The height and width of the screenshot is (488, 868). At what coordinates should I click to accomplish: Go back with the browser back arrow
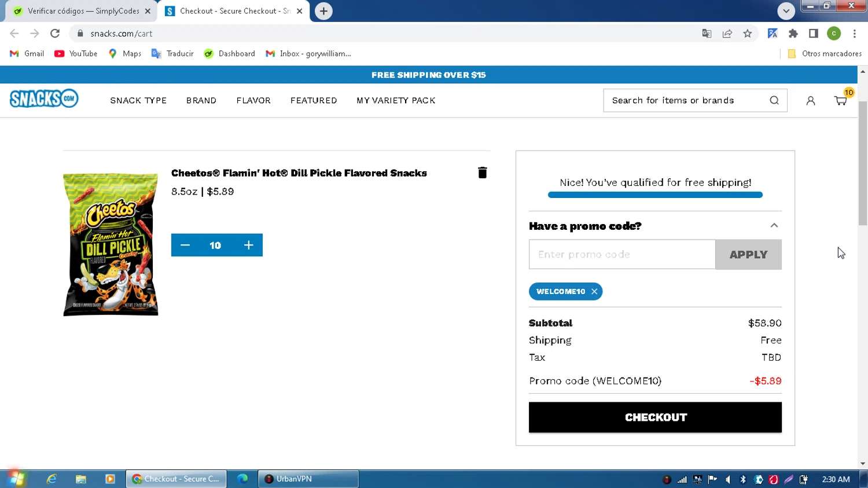(14, 34)
